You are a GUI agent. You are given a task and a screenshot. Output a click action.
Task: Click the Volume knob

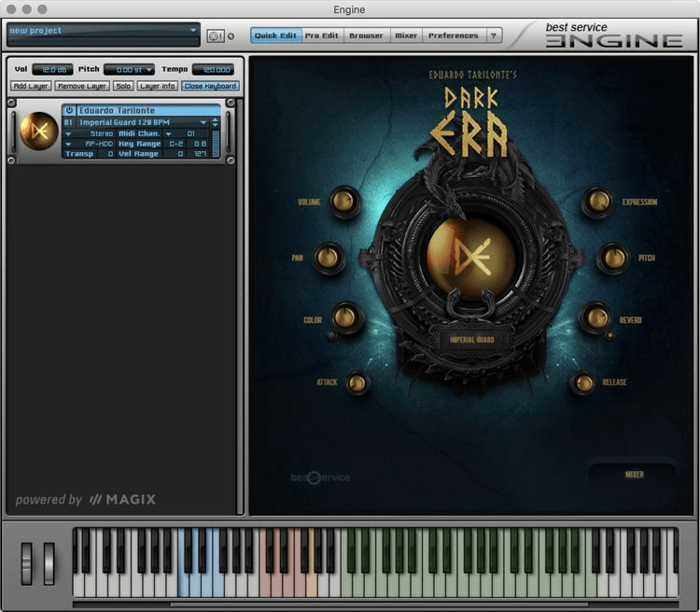point(344,202)
